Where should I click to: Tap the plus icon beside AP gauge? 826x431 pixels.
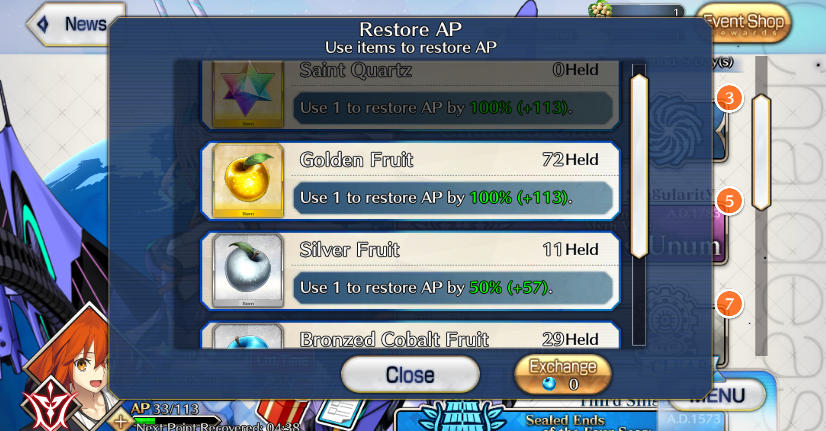click(x=121, y=422)
